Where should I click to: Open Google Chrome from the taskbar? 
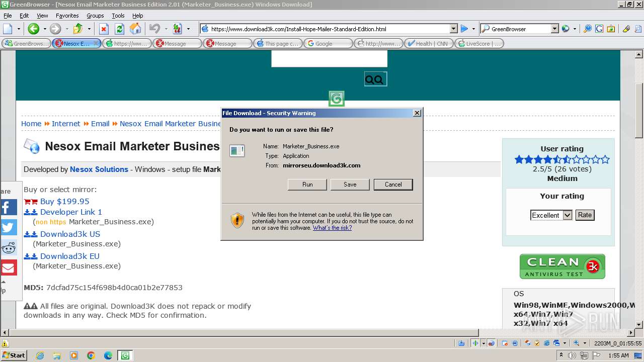point(91,355)
